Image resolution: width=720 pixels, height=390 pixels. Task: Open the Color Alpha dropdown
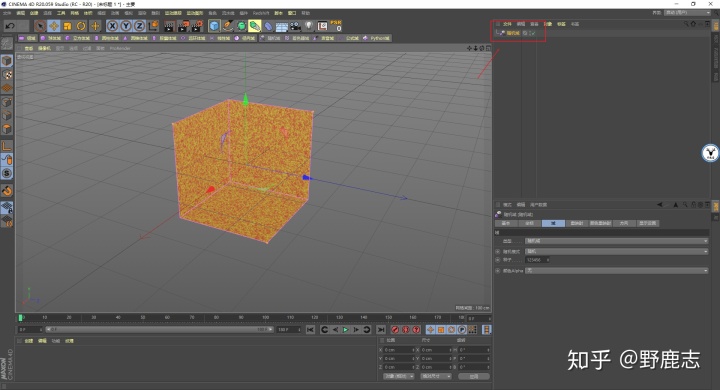click(x=617, y=271)
